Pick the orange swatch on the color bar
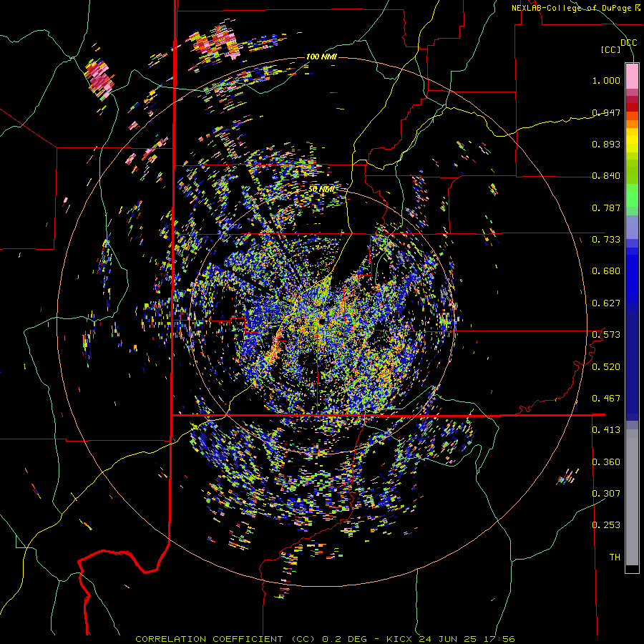Image resolution: width=644 pixels, height=644 pixels. click(x=632, y=124)
